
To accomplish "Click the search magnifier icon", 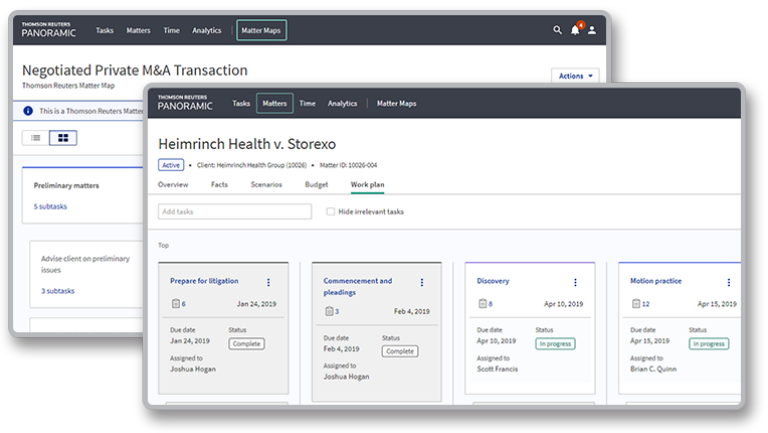I will coord(558,30).
